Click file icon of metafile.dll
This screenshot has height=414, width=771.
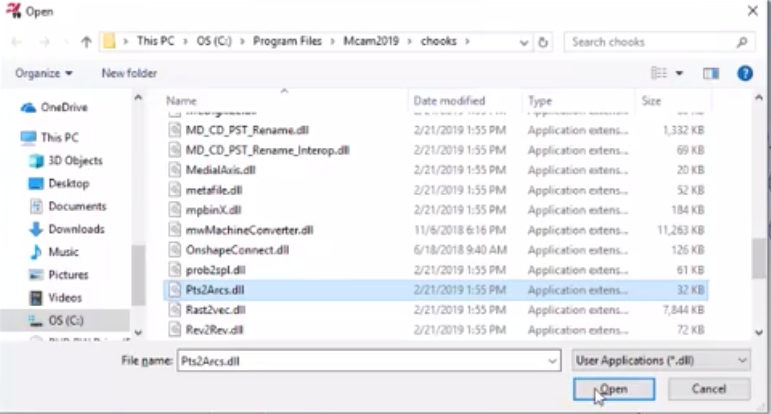(175, 190)
